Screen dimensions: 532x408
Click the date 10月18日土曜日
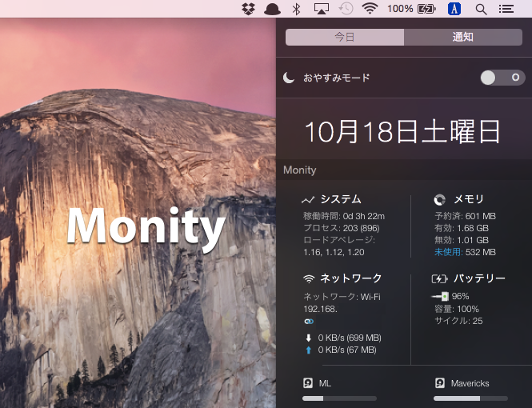[403, 131]
